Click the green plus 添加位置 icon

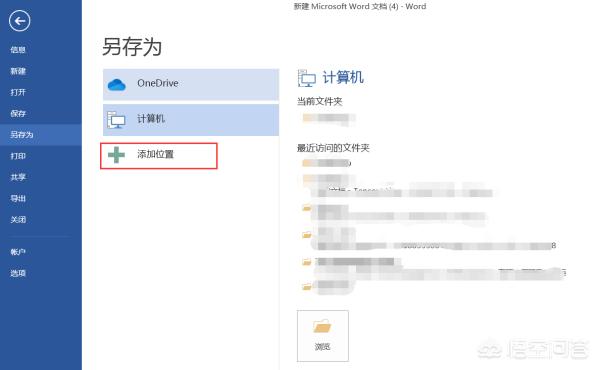click(x=116, y=155)
